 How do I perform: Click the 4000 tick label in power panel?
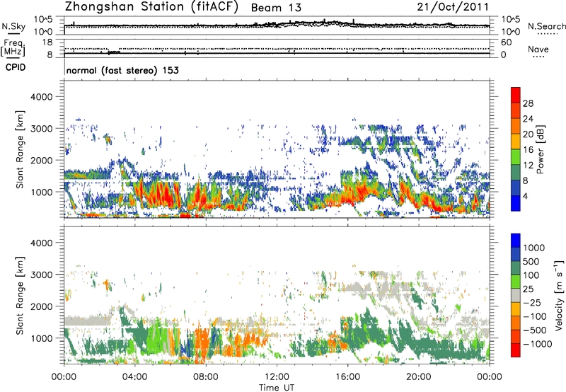tap(42, 97)
